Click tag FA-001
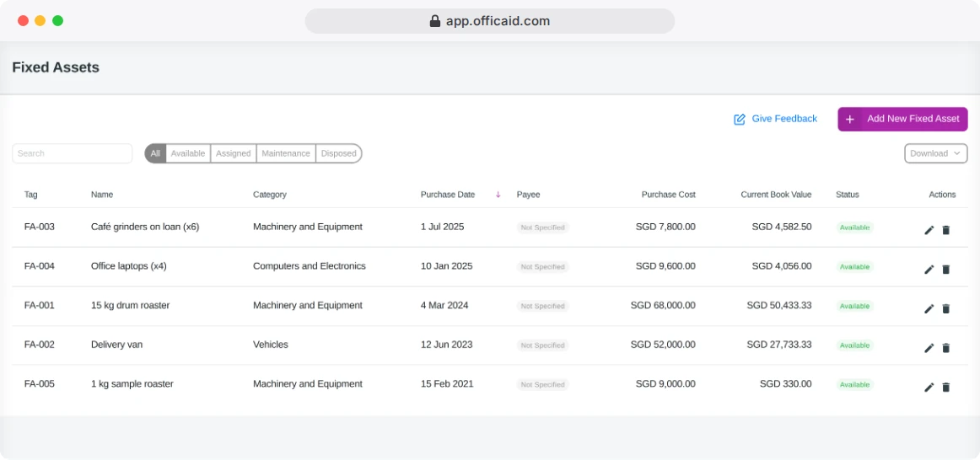 [x=40, y=305]
